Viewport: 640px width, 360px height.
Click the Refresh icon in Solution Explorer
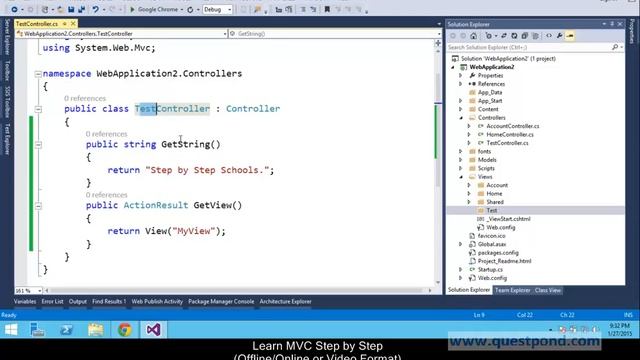(x=514, y=36)
